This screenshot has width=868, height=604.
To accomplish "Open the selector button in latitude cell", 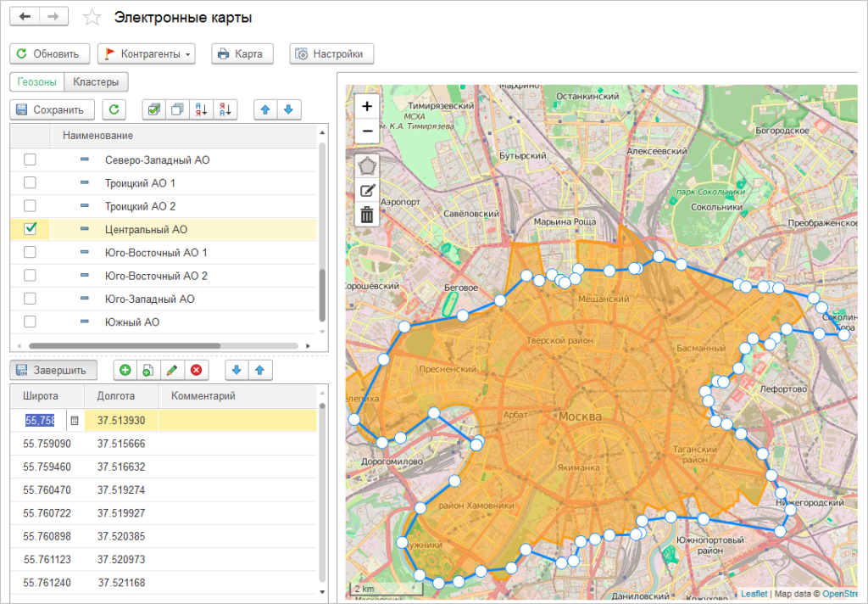I will click(75, 420).
